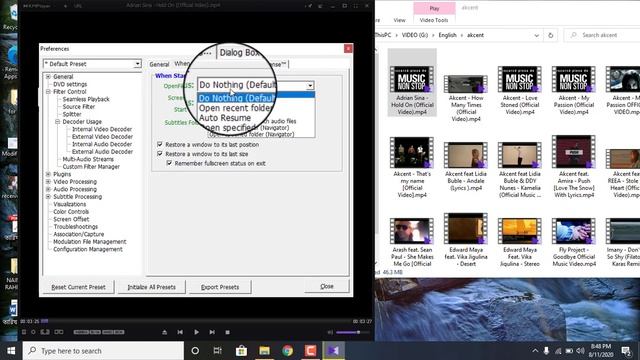
Task: Show hidden system tray icons
Action: click(535, 351)
